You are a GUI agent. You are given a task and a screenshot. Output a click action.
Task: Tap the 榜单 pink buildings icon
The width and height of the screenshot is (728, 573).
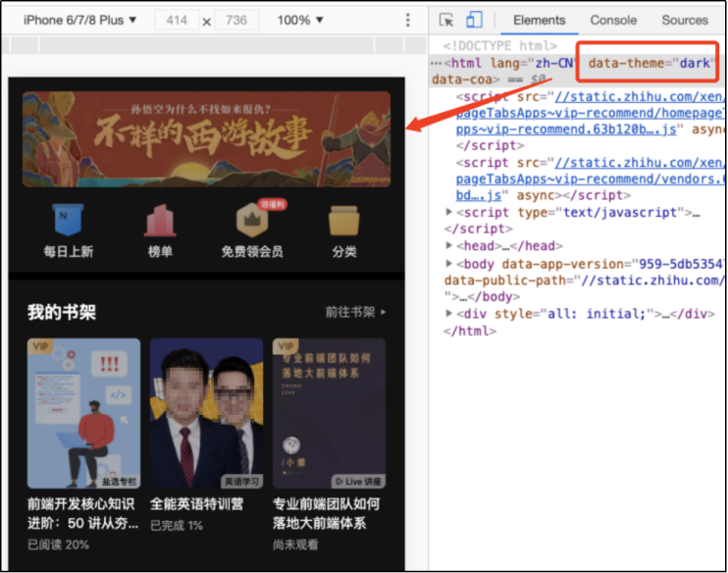coord(160,220)
